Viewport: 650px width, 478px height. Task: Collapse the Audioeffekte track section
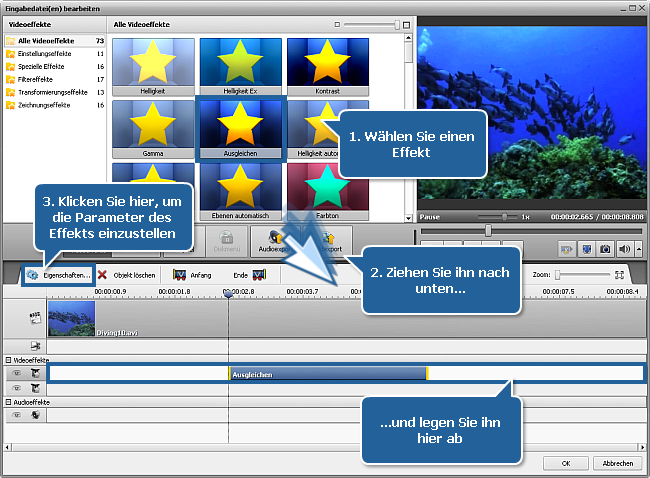(8, 401)
